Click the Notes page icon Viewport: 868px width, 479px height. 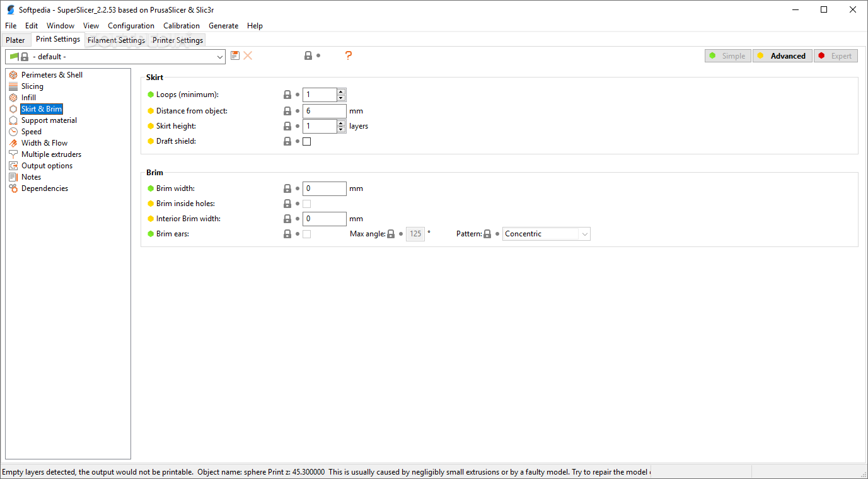(x=13, y=177)
